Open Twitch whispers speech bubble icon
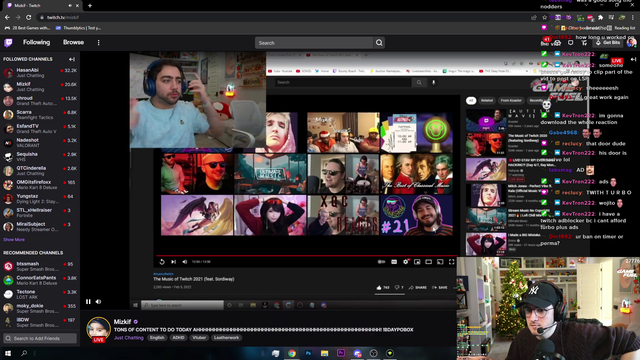The width and height of the screenshot is (640, 360). click(570, 42)
